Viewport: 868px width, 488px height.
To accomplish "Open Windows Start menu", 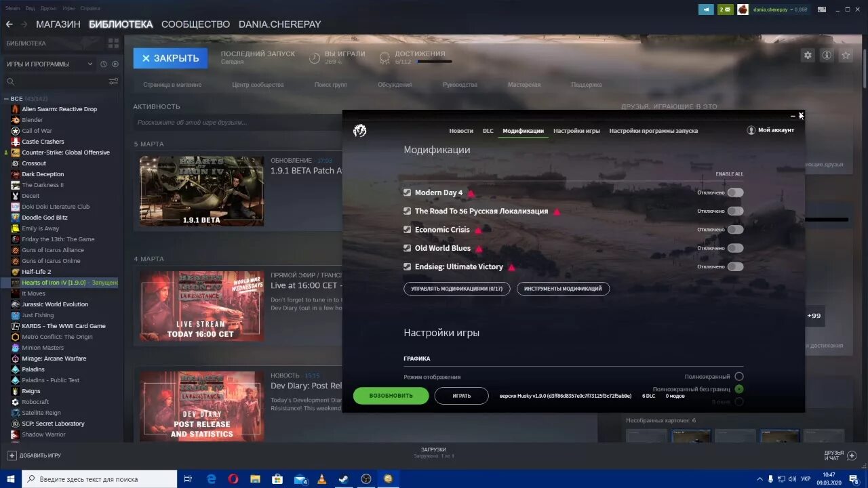I will pos(10,479).
